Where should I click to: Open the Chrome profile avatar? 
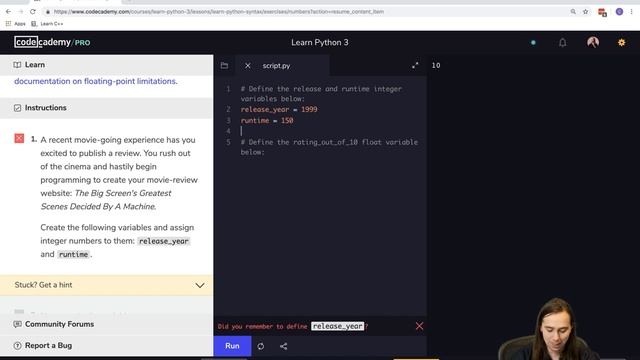(619, 12)
